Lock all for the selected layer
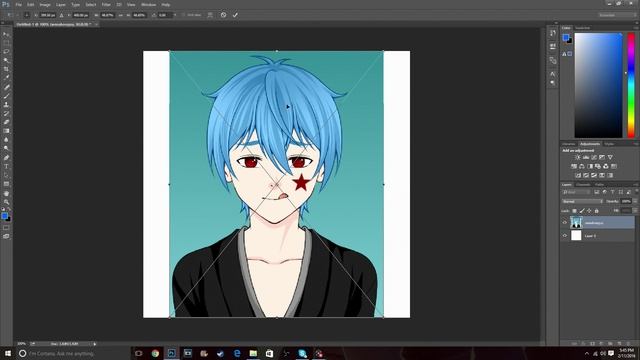Screen dimensions: 640x360 coord(596,211)
